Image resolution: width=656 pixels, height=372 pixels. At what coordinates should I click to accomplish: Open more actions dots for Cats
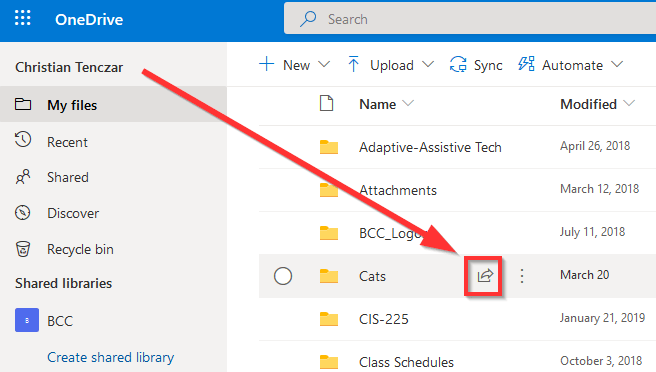(x=522, y=276)
